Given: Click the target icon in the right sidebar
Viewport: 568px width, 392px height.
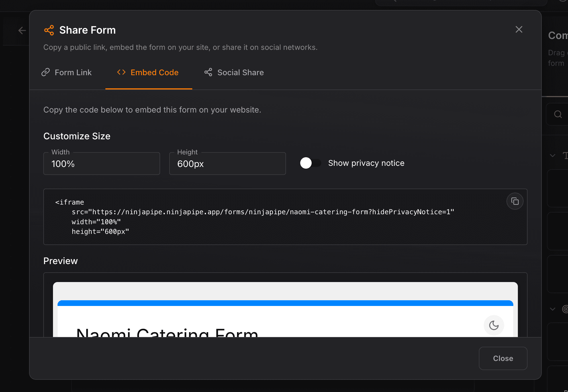Looking at the screenshot, I should [566, 309].
